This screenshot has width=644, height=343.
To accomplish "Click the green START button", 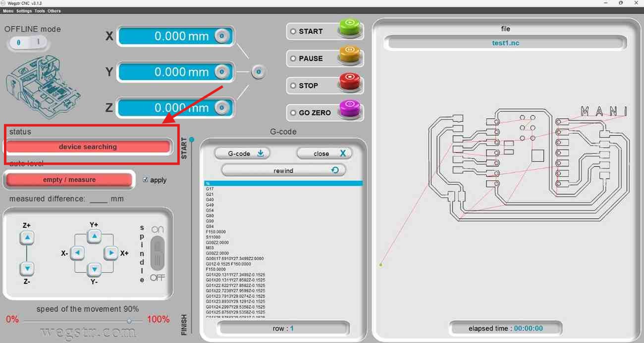I will 349,29.
